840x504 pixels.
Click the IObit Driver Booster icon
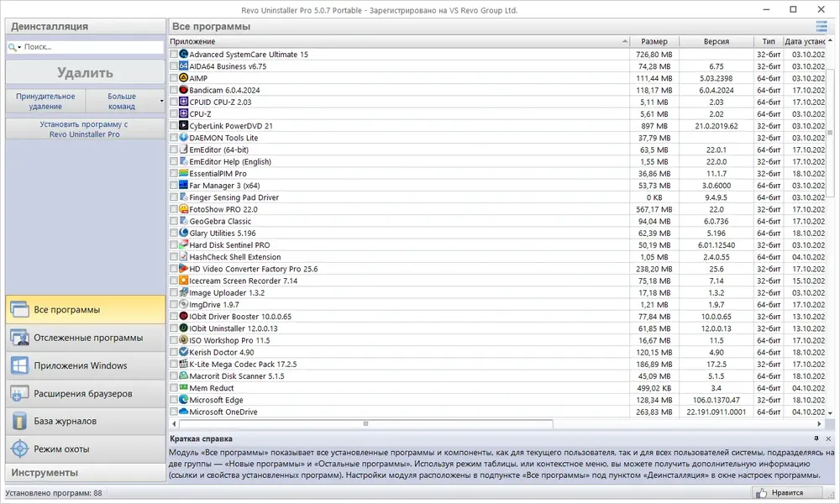coord(184,317)
